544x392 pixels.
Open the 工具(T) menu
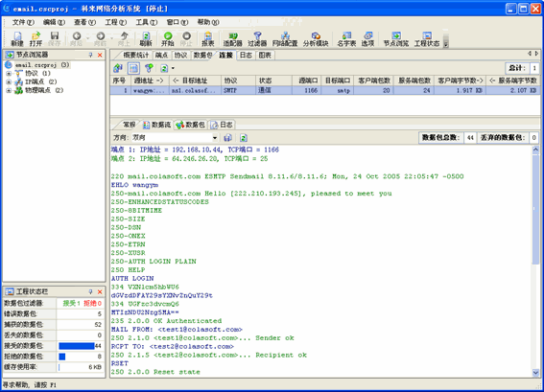tap(147, 22)
